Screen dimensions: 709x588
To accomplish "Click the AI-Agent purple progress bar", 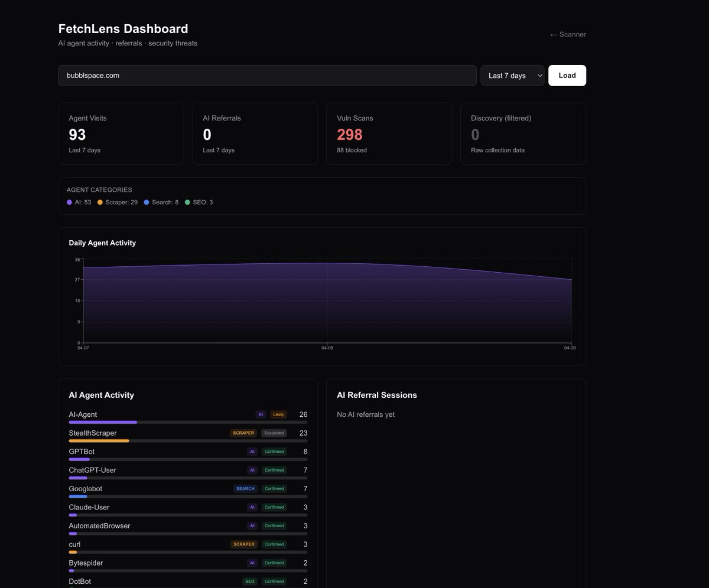I will pyautogui.click(x=103, y=422).
